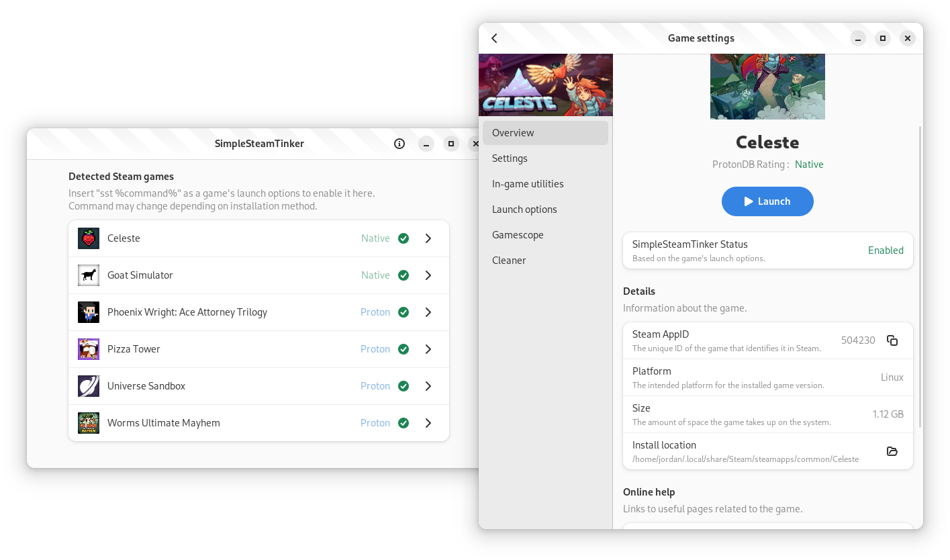
Task: Maximize the Game settings window
Action: (883, 38)
